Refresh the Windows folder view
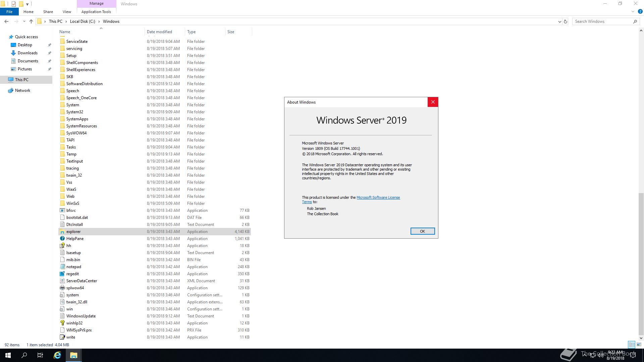This screenshot has height=362, width=644. point(566,21)
